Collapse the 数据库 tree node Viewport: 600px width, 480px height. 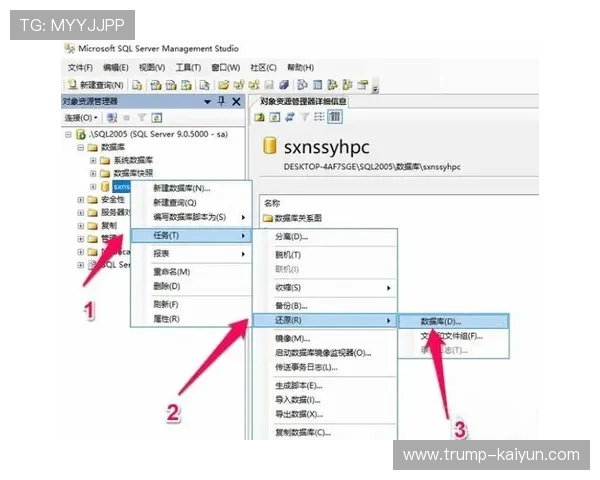pyautogui.click(x=80, y=147)
